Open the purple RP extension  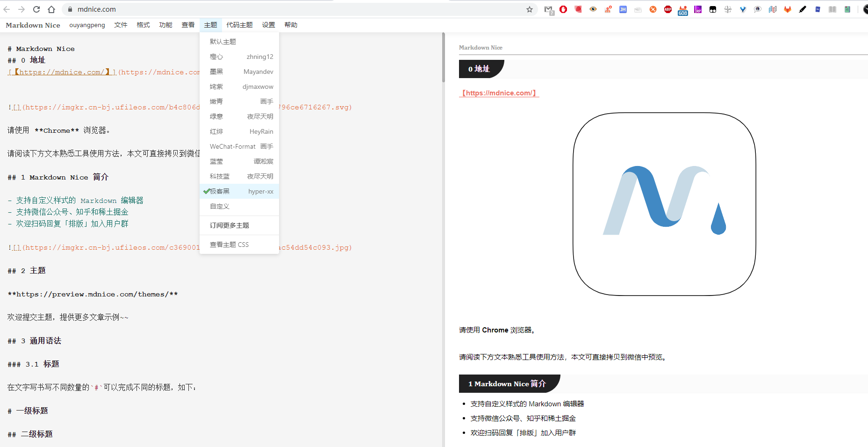click(698, 9)
